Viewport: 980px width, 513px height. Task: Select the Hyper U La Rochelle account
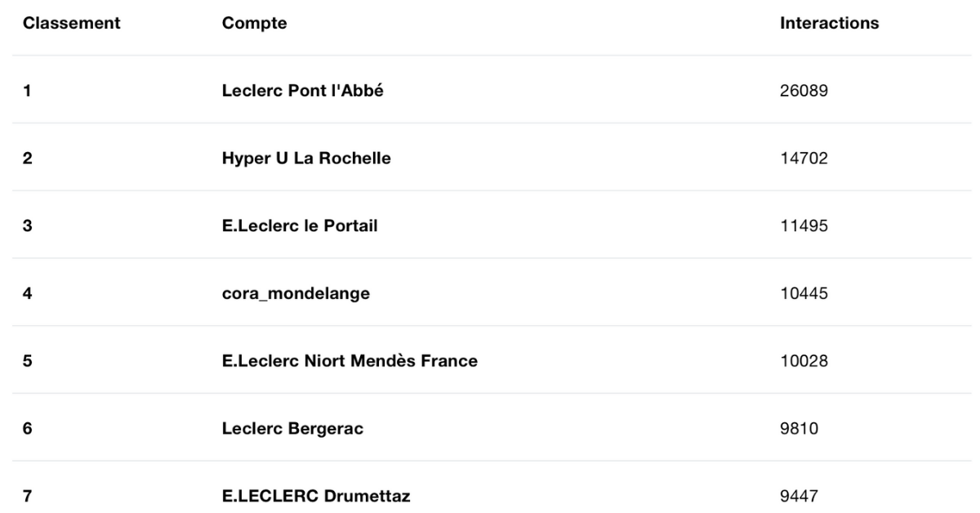[306, 158]
